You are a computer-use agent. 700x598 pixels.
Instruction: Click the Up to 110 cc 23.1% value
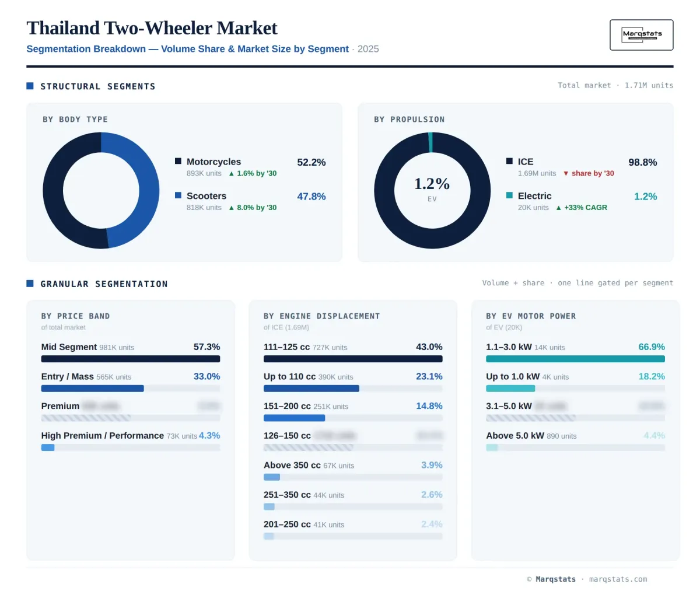tap(429, 376)
